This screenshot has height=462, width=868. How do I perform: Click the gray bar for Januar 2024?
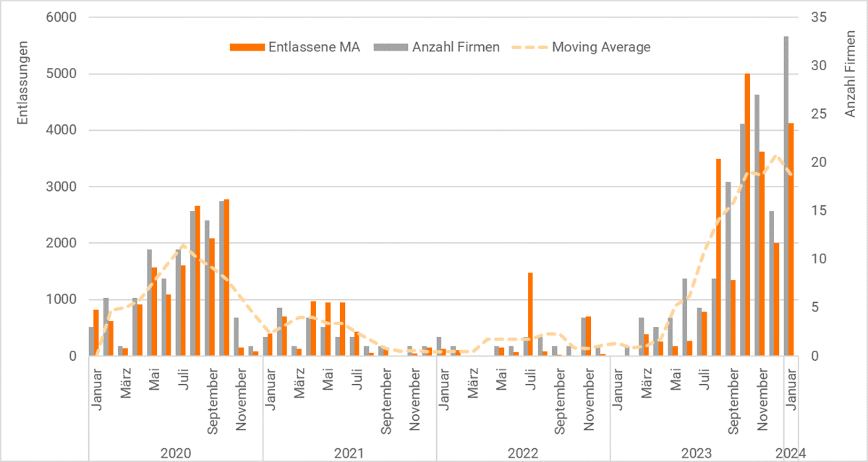786,196
